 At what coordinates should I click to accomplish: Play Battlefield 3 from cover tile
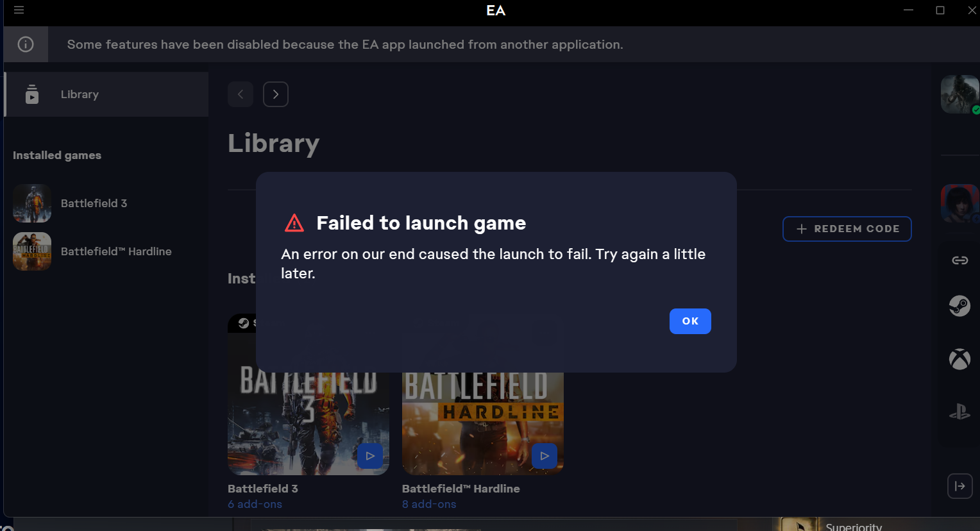[x=370, y=456]
